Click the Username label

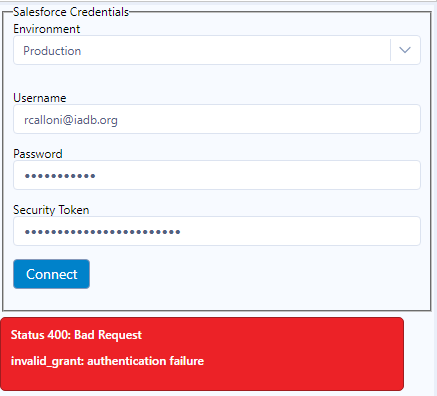coord(40,98)
